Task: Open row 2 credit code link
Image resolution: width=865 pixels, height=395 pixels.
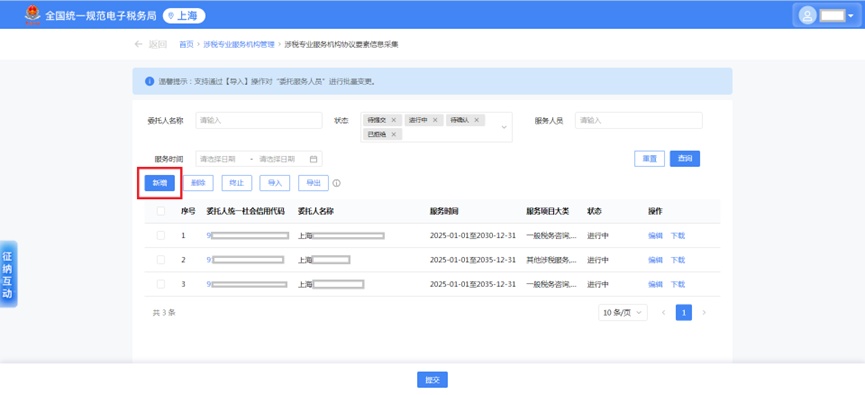Action: (245, 260)
